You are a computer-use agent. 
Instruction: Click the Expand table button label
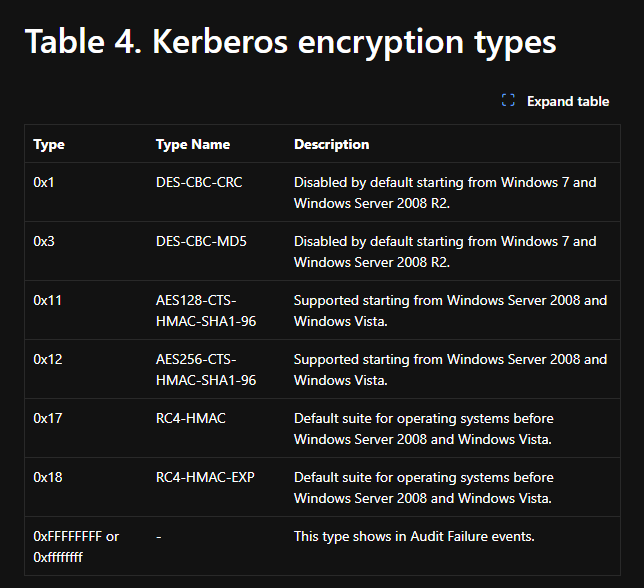coord(567,101)
